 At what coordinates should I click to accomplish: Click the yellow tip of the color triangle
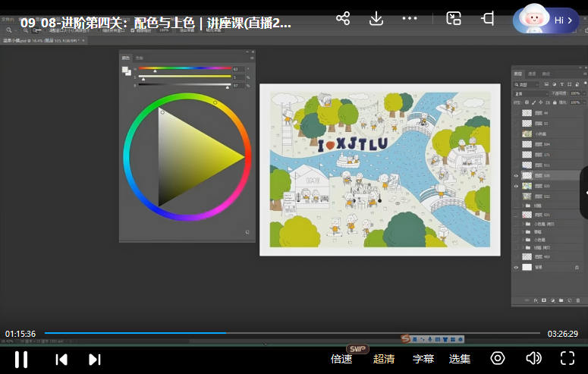click(x=243, y=157)
